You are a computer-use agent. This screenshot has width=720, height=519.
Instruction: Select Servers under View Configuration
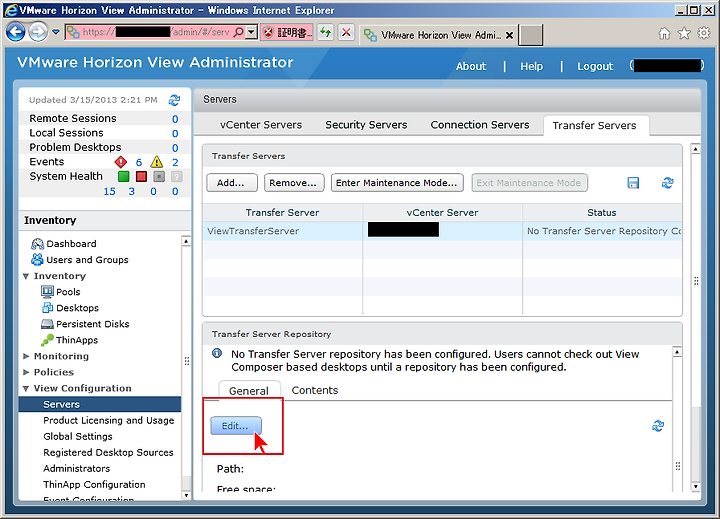click(x=100, y=404)
